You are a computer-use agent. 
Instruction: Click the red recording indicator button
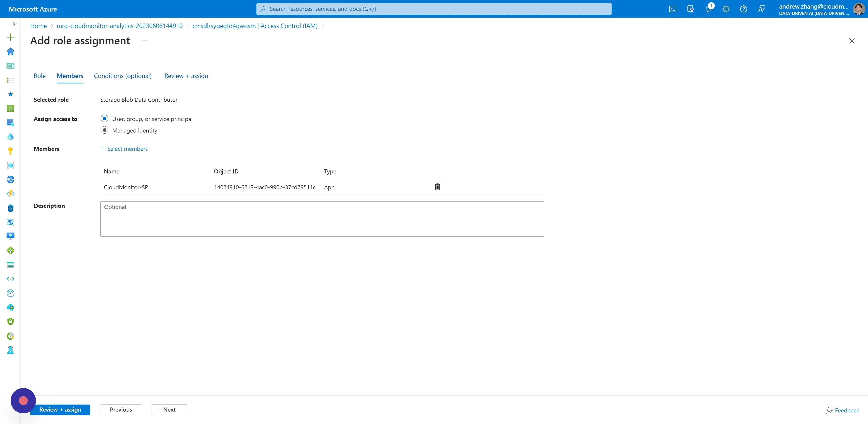tap(23, 400)
